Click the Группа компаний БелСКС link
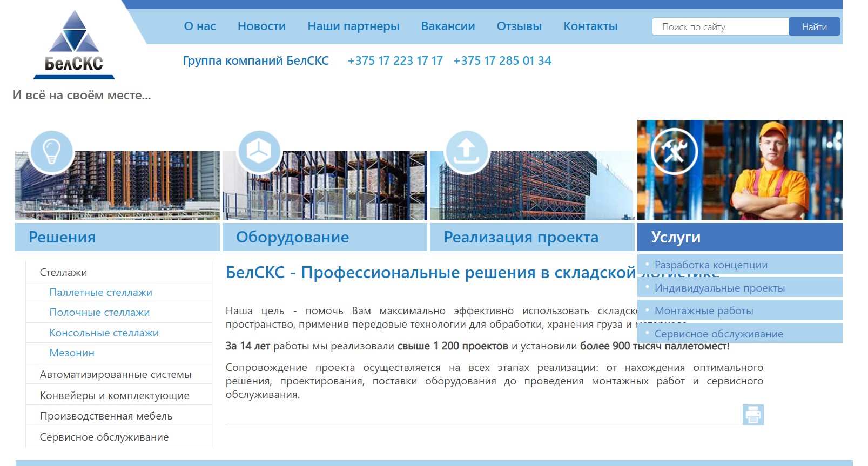The height and width of the screenshot is (466, 868). [x=255, y=60]
